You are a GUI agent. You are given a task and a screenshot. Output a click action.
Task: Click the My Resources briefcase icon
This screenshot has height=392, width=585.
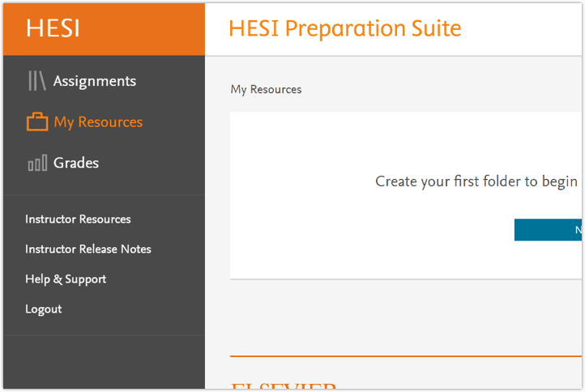[37, 122]
